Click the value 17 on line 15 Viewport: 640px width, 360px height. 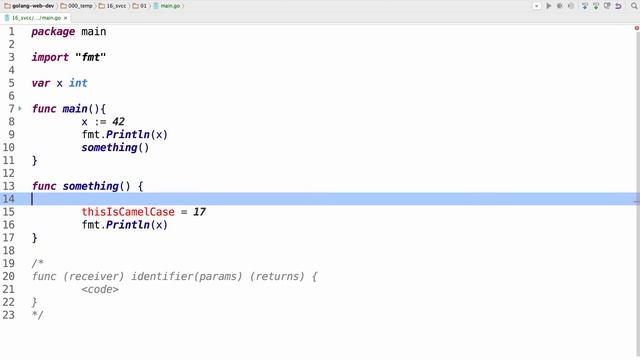199,212
